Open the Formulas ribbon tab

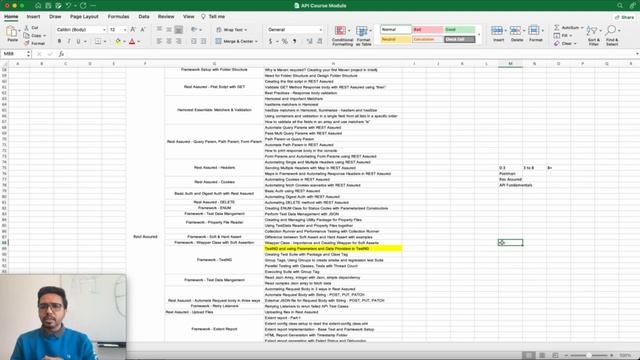coord(118,17)
